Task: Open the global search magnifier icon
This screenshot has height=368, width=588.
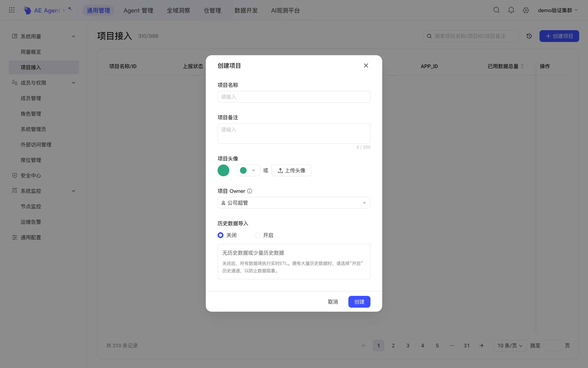Action: 496,10
